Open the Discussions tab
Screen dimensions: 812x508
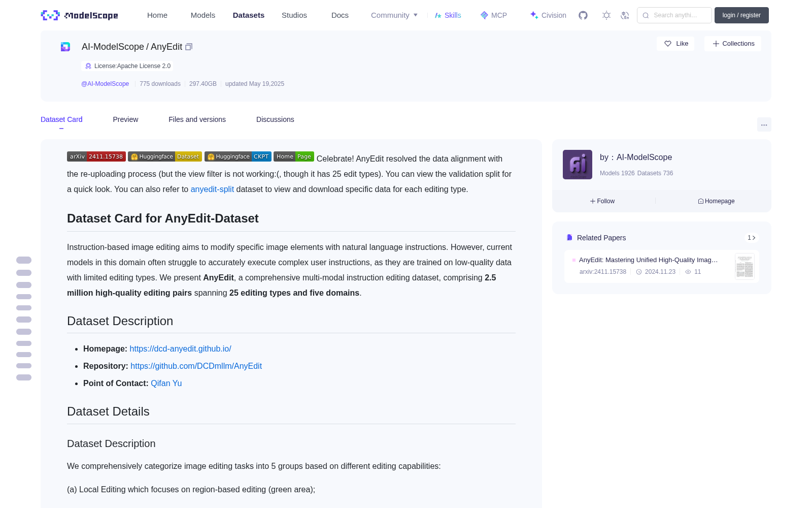[275, 119]
